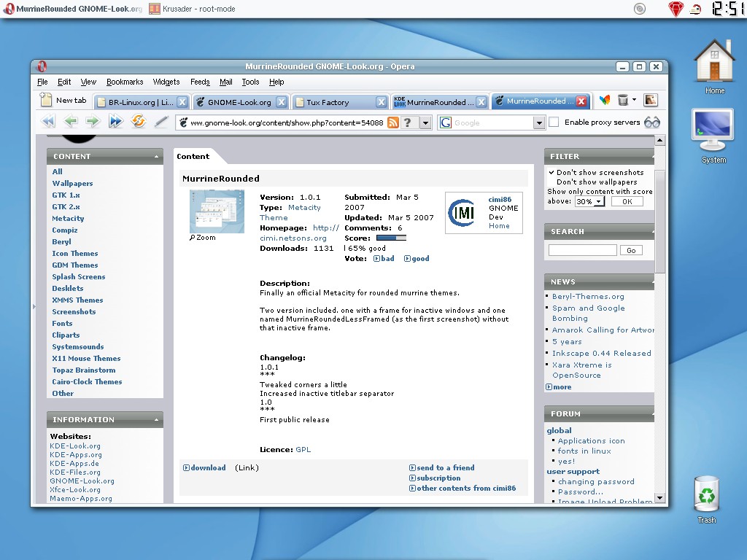The height and width of the screenshot is (560, 747).
Task: Open the Icon Themes category link
Action: tap(75, 253)
